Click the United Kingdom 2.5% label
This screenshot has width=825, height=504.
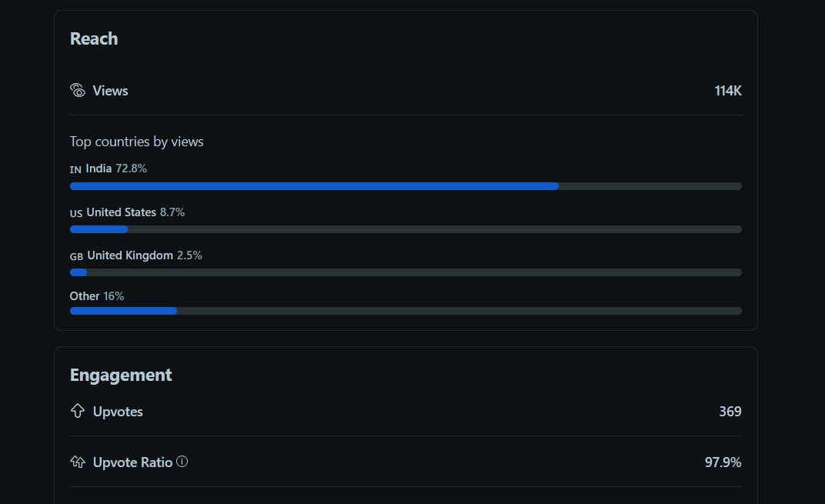click(x=145, y=255)
